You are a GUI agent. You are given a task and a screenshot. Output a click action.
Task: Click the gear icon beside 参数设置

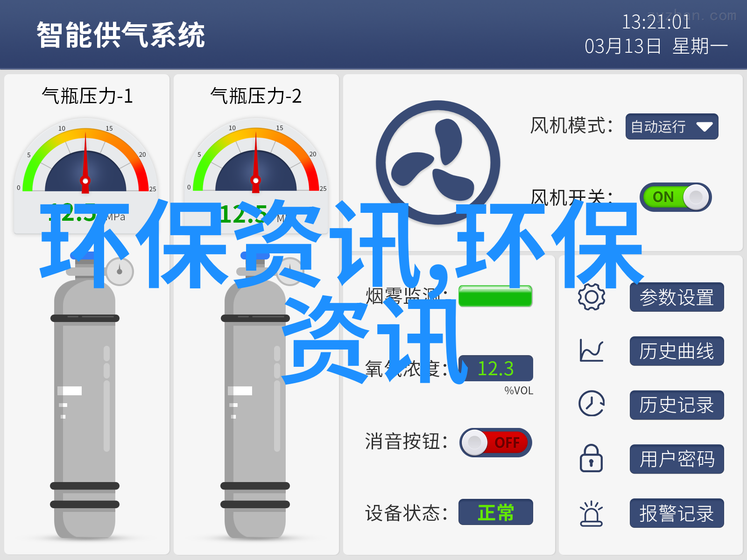[592, 297]
